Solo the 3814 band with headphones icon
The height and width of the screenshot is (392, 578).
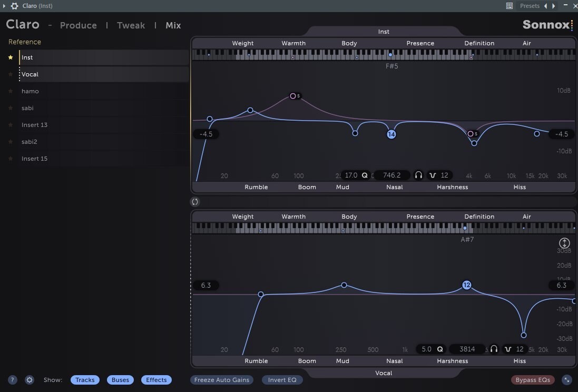coord(494,349)
